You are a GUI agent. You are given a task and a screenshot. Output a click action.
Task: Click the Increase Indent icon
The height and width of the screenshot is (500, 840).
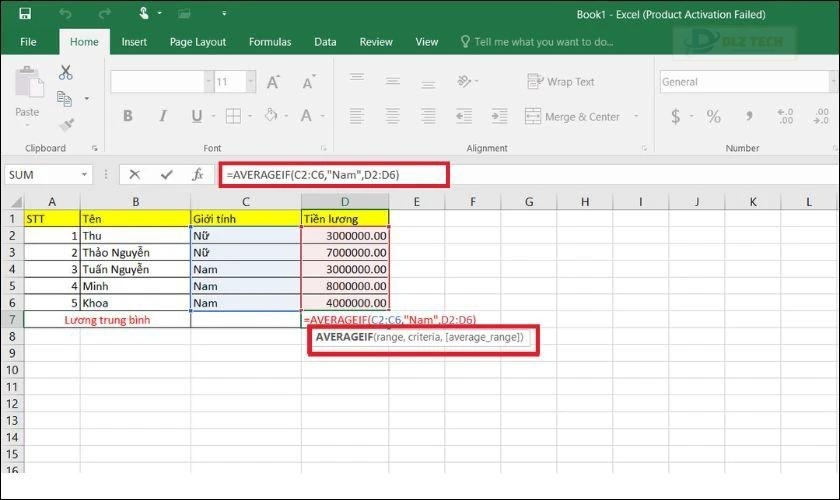[x=500, y=117]
